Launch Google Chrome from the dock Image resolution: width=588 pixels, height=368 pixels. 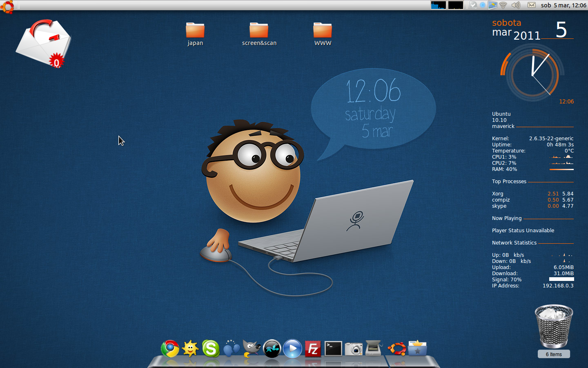(170, 349)
